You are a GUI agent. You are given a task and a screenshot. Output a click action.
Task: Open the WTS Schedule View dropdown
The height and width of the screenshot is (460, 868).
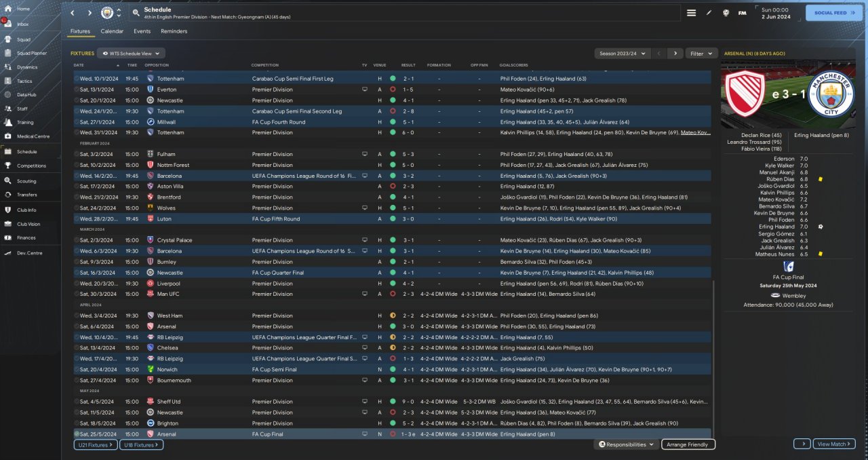[131, 53]
